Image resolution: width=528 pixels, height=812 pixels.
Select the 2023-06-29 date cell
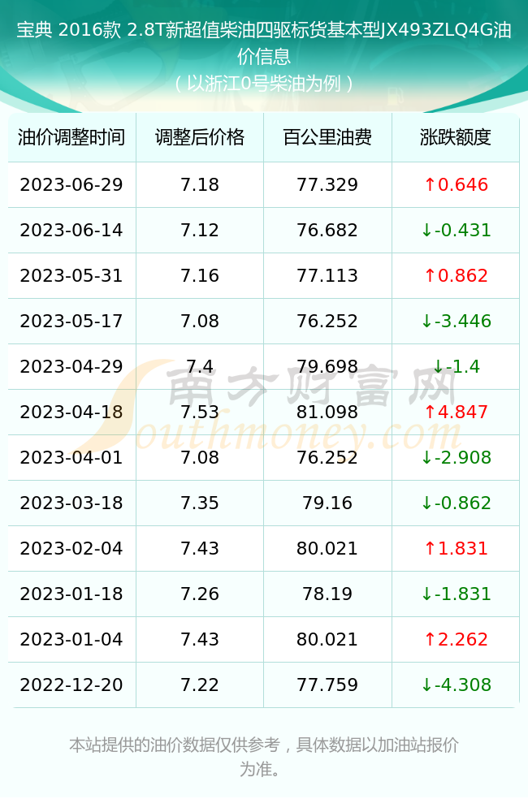click(71, 184)
